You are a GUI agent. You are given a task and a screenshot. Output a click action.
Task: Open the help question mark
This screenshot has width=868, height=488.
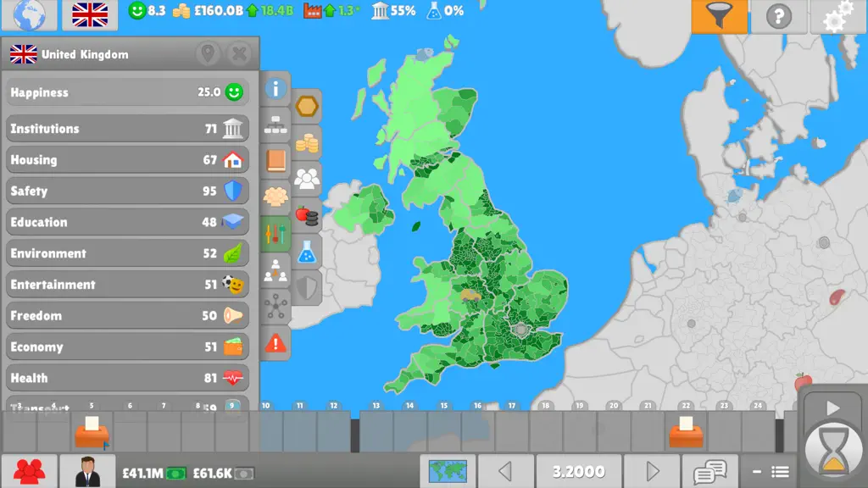coord(778,16)
